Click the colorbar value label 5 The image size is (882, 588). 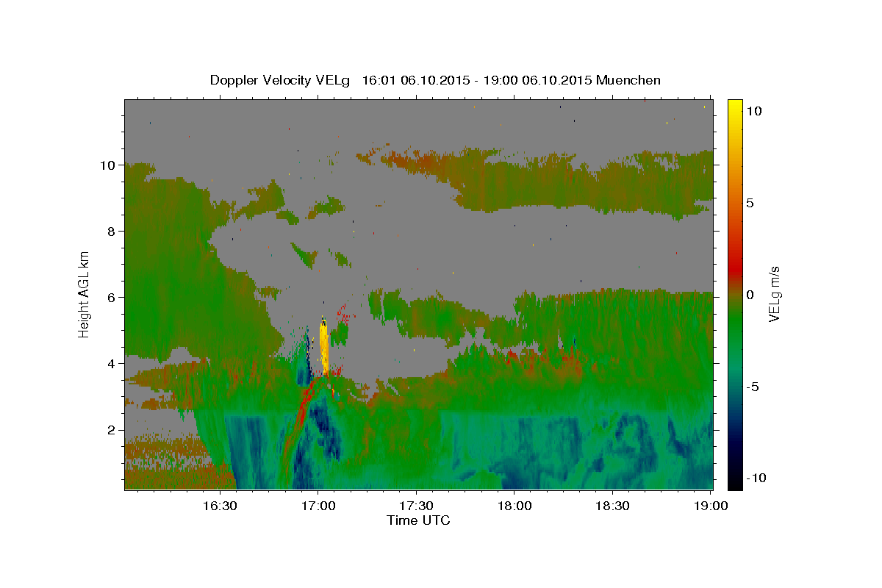tap(752, 203)
